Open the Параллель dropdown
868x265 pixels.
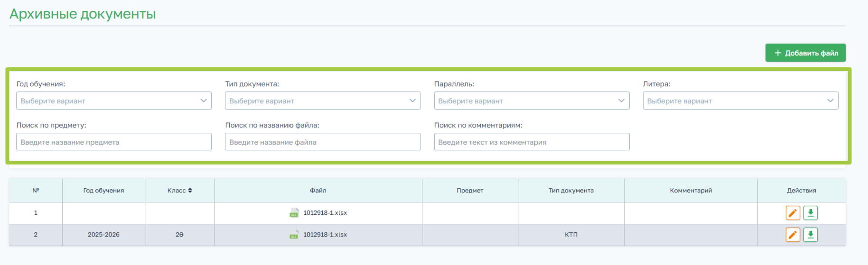pyautogui.click(x=532, y=101)
